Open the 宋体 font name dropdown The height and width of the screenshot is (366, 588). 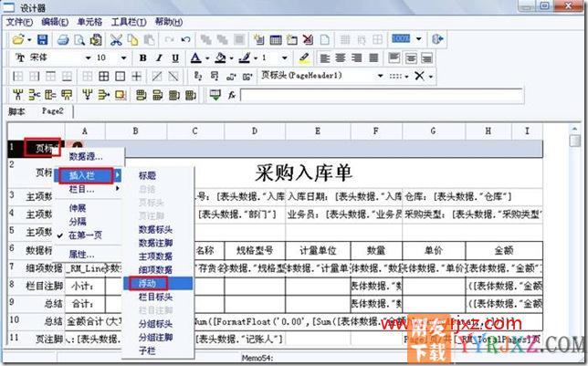(89, 58)
